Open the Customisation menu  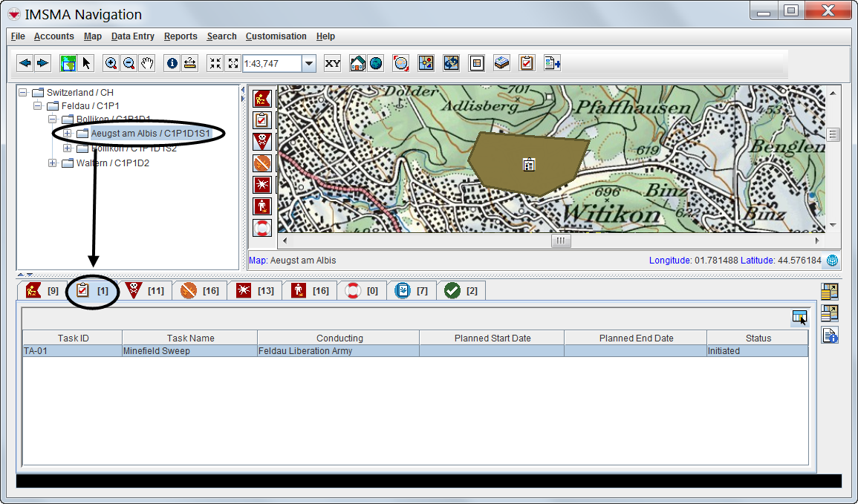pos(276,36)
